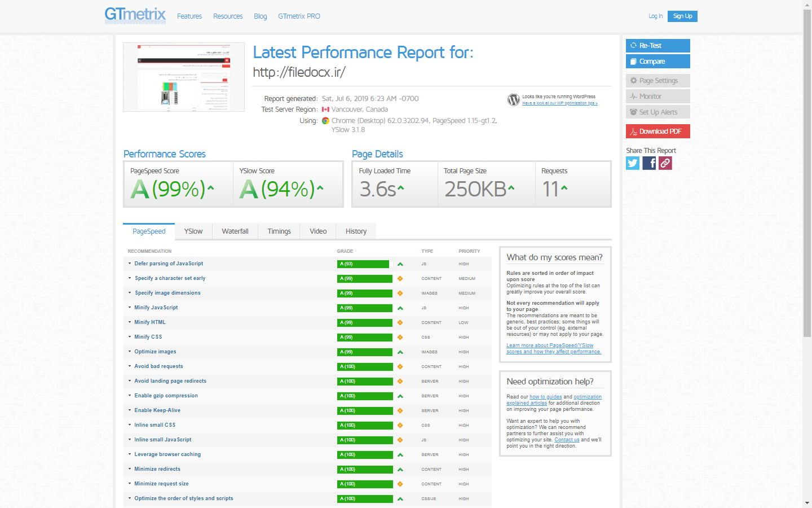Open the Waterfall tab
Screen dimensions: 812x508
click(x=235, y=231)
